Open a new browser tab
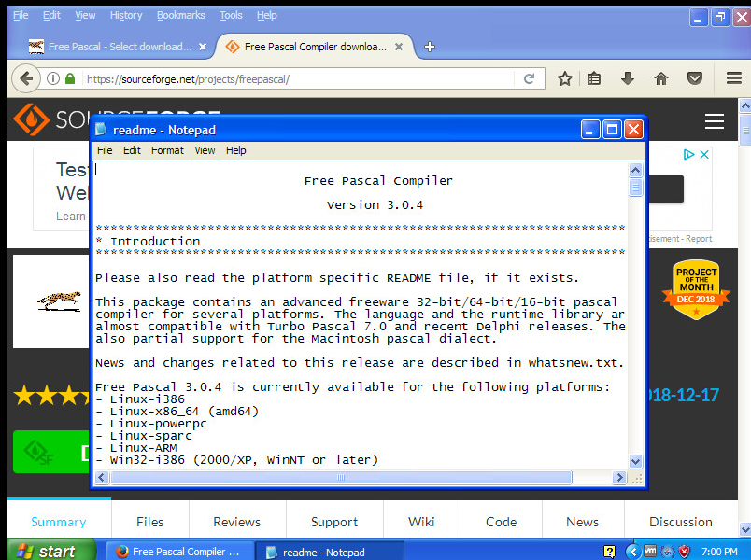This screenshot has width=751, height=560. tap(430, 47)
